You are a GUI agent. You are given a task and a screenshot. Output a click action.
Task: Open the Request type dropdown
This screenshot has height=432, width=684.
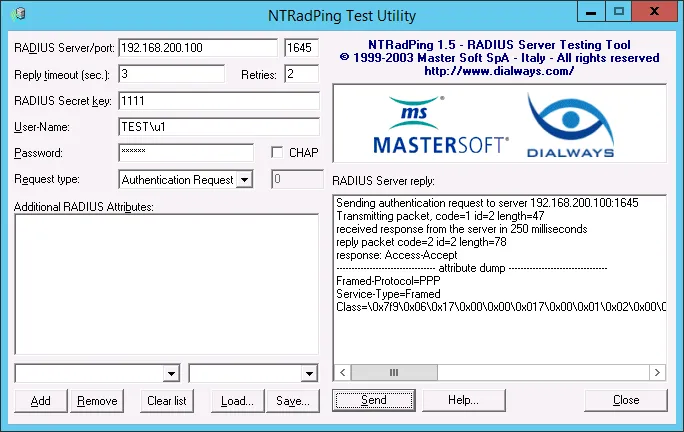pos(245,179)
